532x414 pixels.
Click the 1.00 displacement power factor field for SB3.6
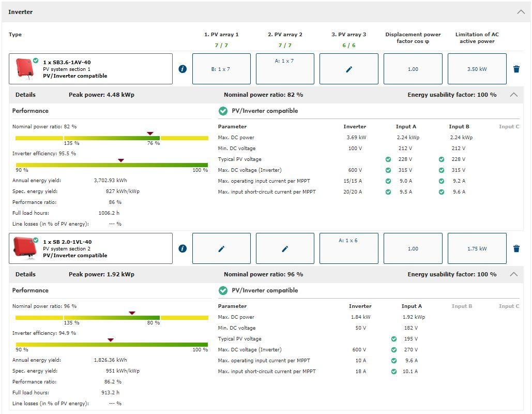413,69
